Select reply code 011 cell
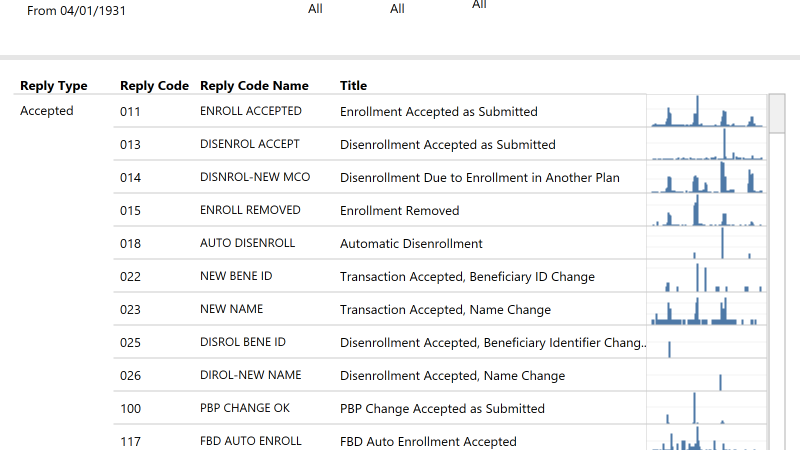800x450 pixels. tap(131, 112)
